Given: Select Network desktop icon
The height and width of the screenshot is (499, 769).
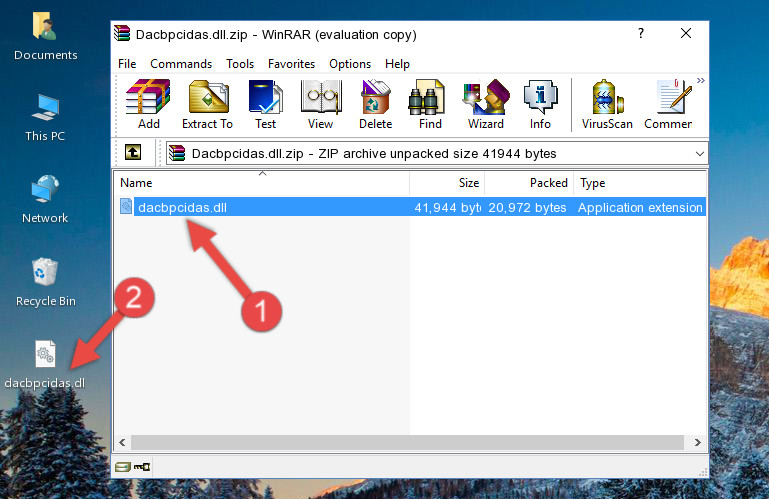Looking at the screenshot, I should 45,200.
